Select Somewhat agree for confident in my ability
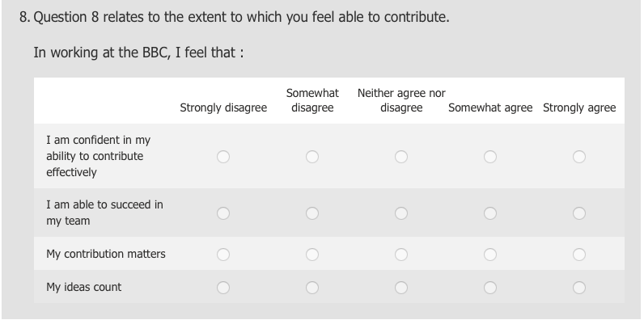 (490, 157)
